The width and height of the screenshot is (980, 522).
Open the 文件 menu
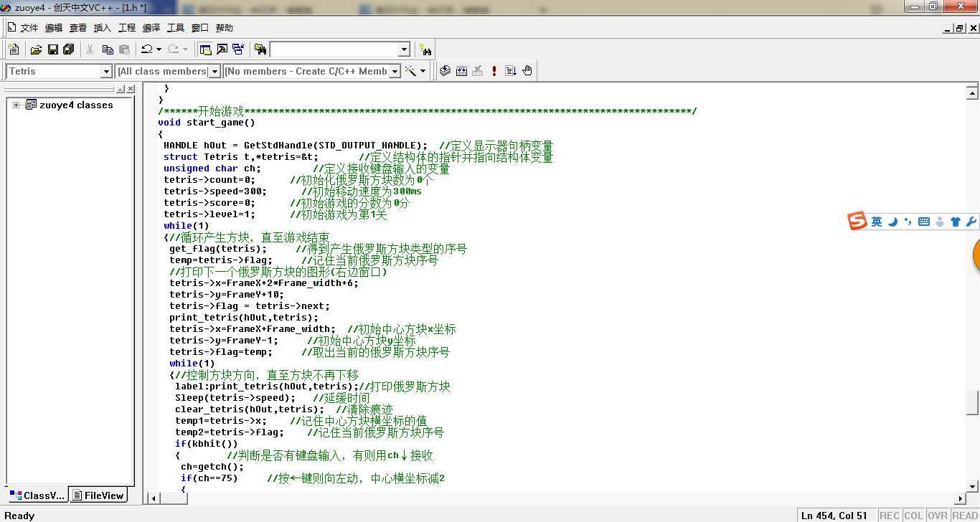[29, 28]
